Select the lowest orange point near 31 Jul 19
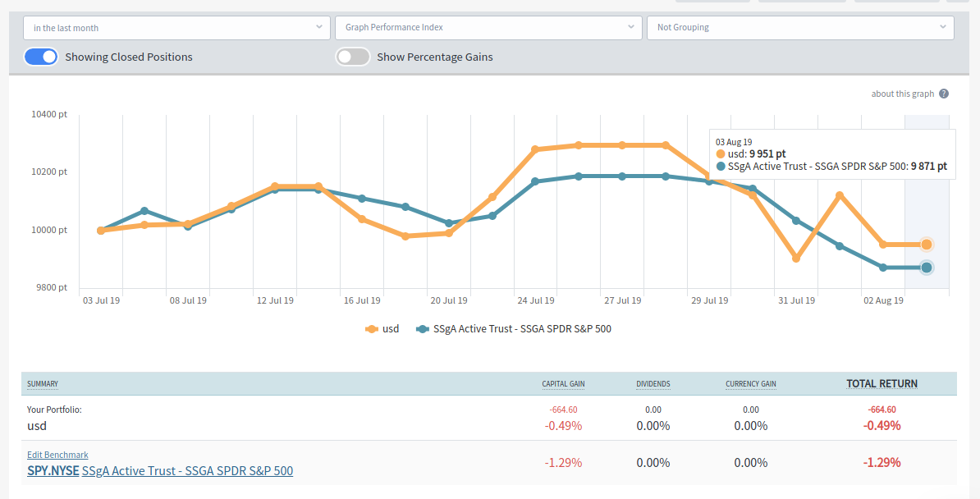980x499 pixels. click(x=796, y=259)
